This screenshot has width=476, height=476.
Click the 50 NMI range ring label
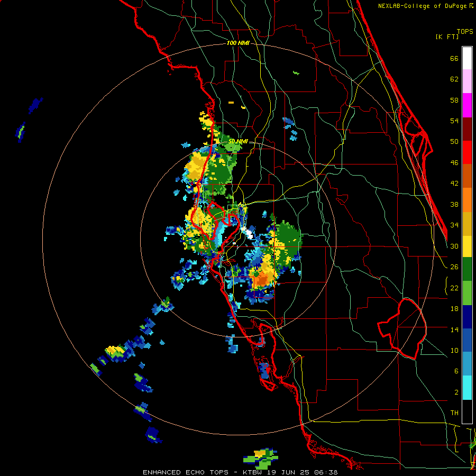pyautogui.click(x=238, y=141)
